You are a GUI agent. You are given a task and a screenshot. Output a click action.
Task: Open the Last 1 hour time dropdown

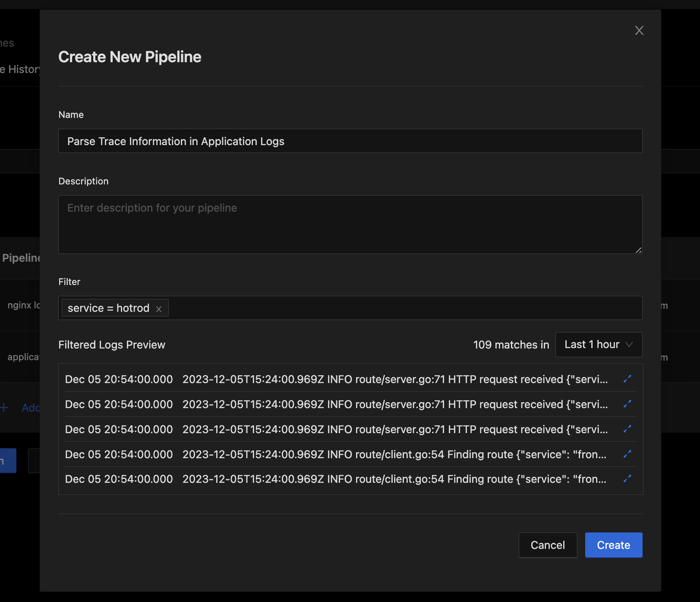point(599,344)
